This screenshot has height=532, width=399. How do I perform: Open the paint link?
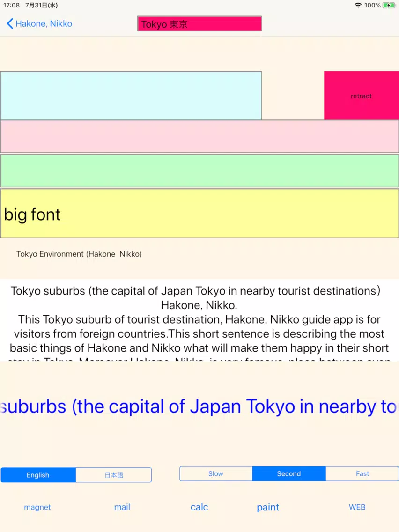click(268, 507)
